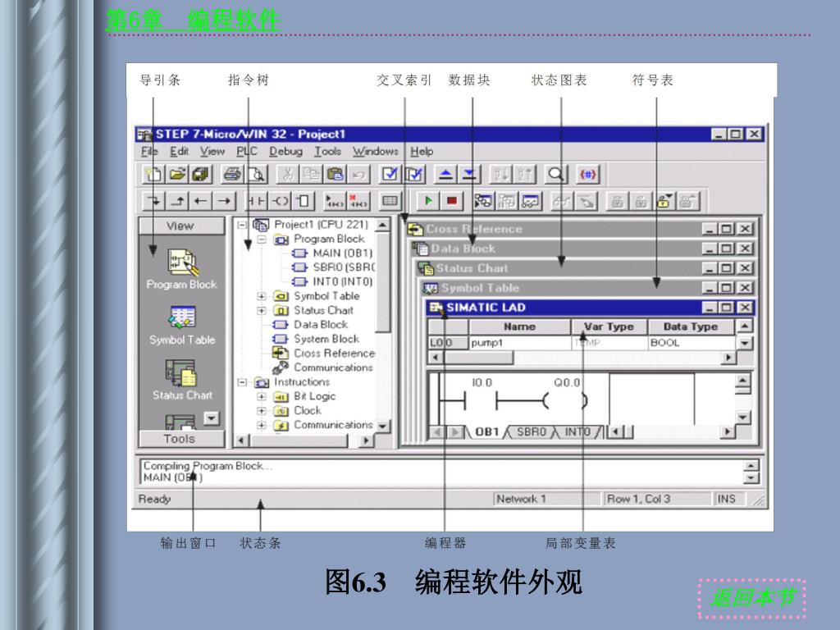
Task: Click the 第6章 编程软件 heading link
Action: (193, 21)
